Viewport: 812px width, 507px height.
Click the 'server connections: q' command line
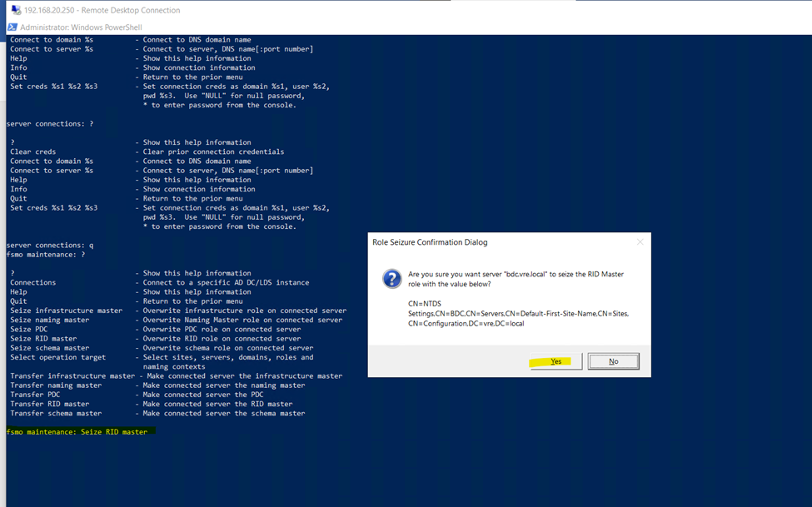pyautogui.click(x=50, y=246)
